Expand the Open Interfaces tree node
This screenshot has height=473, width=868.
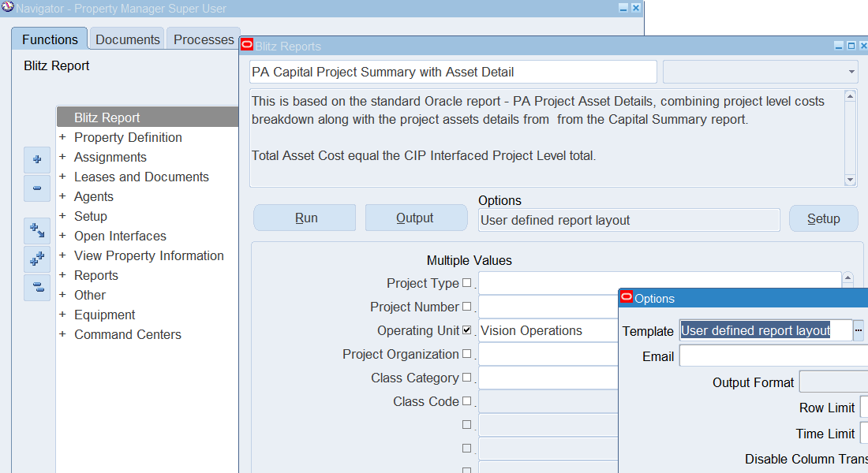click(62, 236)
